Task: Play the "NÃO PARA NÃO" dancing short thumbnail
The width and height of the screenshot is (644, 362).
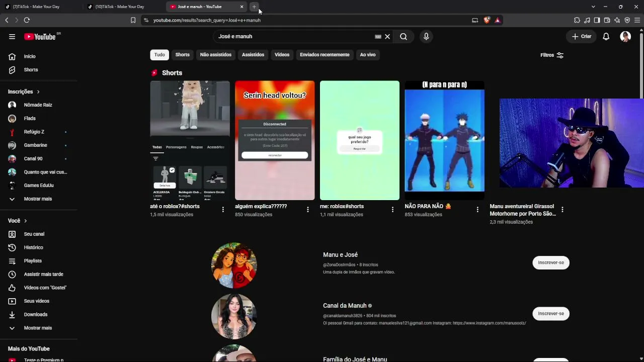Action: [445, 140]
